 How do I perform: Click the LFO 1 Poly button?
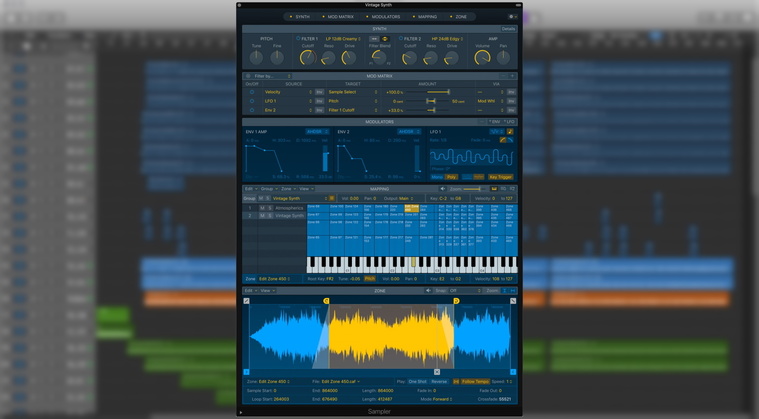click(x=452, y=177)
